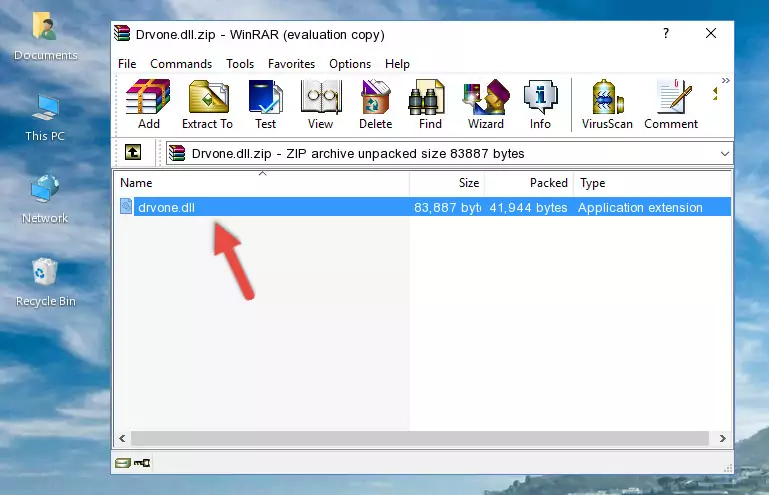
Task: Open the Comment tool
Action: point(671,104)
